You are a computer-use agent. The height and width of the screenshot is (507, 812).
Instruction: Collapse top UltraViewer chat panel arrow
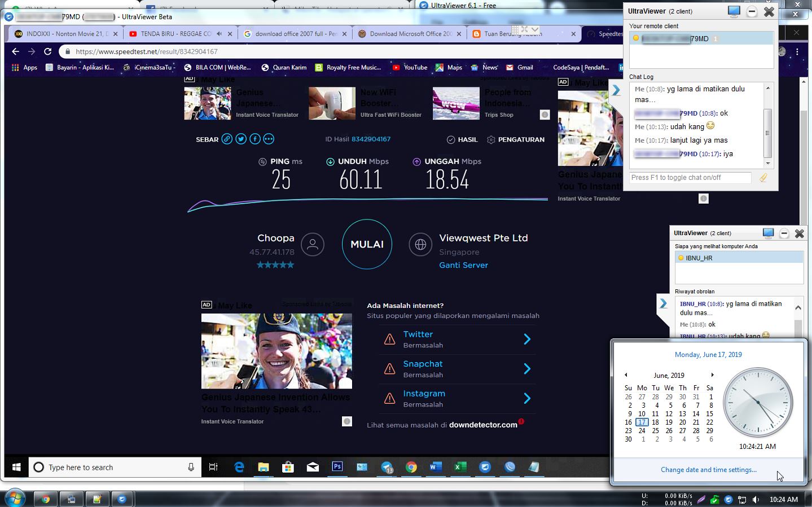coord(616,90)
